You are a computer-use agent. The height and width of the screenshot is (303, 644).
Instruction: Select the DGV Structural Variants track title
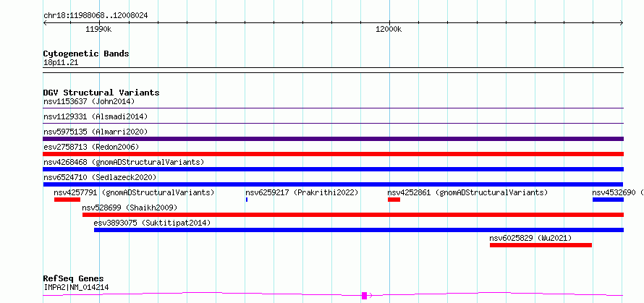pyautogui.click(x=101, y=93)
